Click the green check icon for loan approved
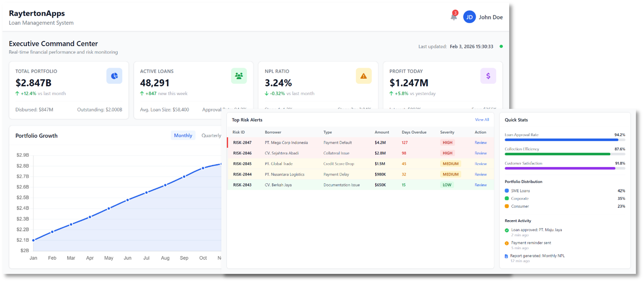The height and width of the screenshot is (282, 644). click(x=507, y=230)
